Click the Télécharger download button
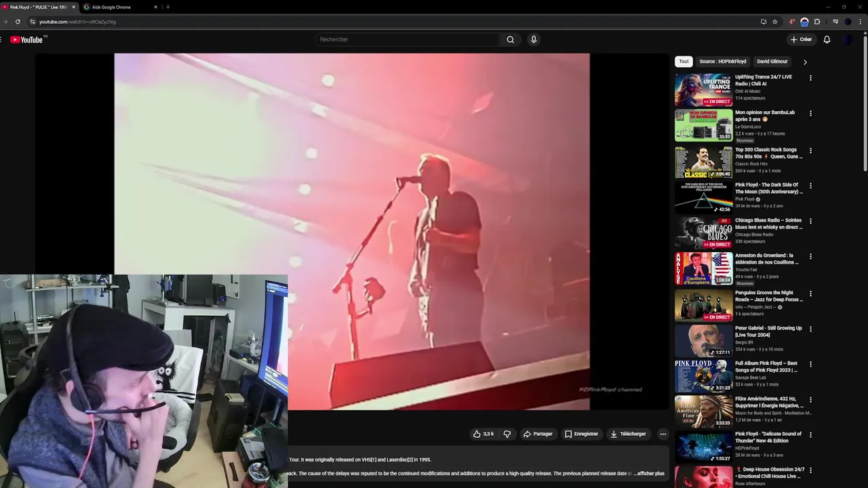Viewport: 868px width, 488px height. (628, 434)
